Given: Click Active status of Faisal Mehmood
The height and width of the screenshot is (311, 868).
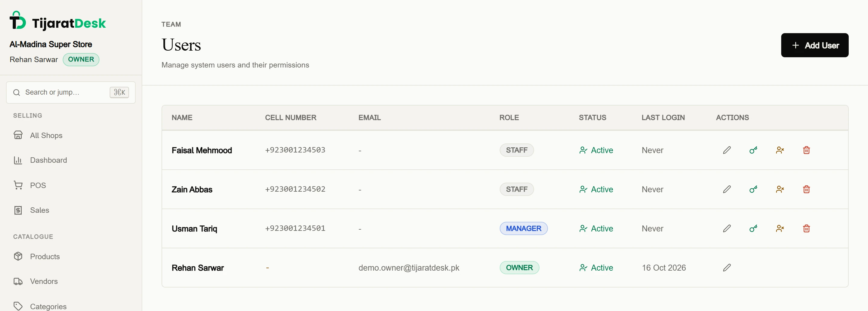Looking at the screenshot, I should pos(596,150).
